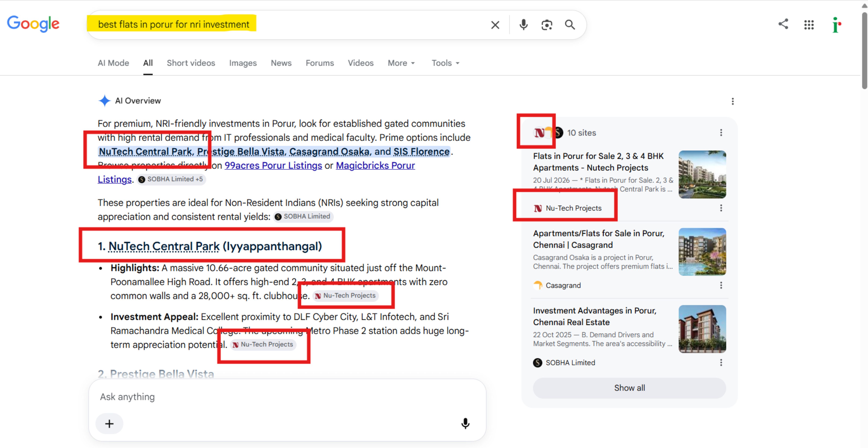Click the Nu-Tech Projects favicon in sidebar

tap(538, 208)
